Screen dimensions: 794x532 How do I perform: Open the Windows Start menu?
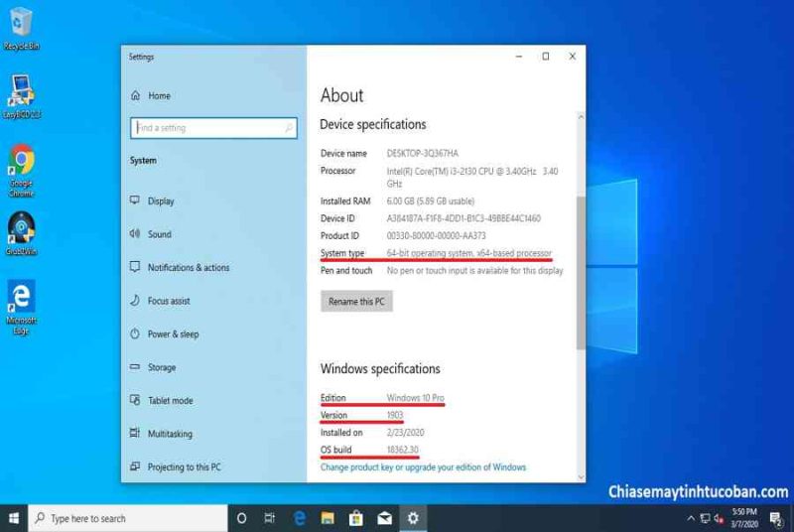pos(14,518)
